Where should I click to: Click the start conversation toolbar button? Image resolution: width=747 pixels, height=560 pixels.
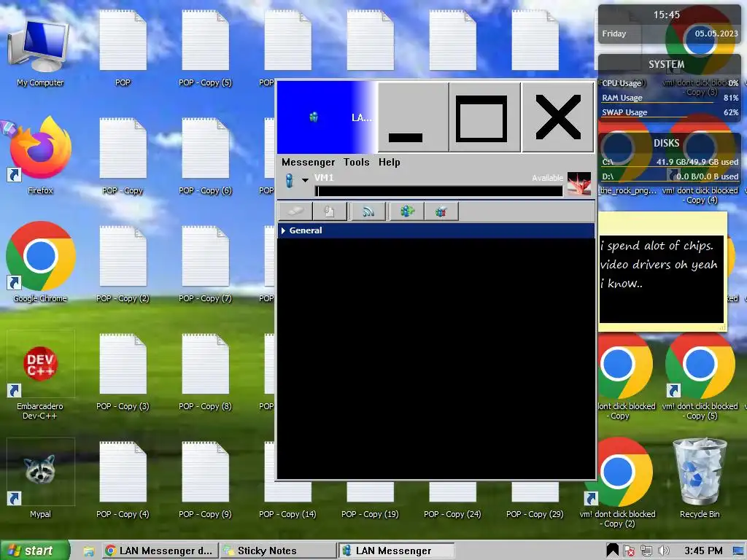295,211
